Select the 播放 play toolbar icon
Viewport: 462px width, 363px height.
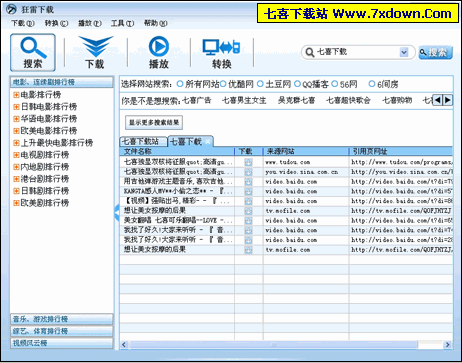click(x=159, y=52)
